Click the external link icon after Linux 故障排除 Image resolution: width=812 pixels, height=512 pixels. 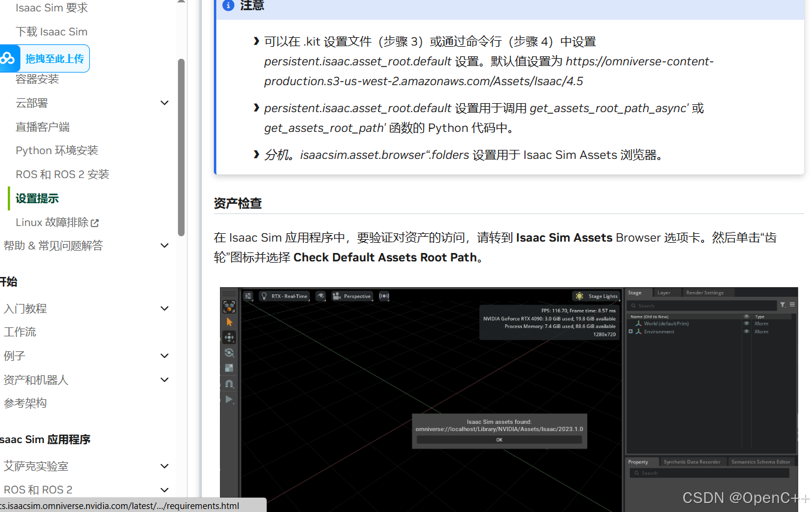pos(95,223)
